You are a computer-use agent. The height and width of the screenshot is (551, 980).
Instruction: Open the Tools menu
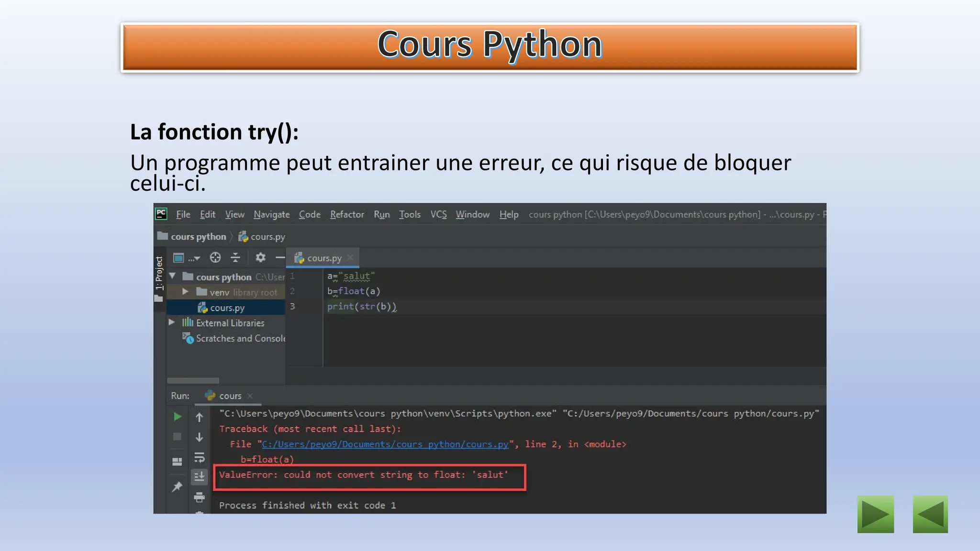(410, 214)
